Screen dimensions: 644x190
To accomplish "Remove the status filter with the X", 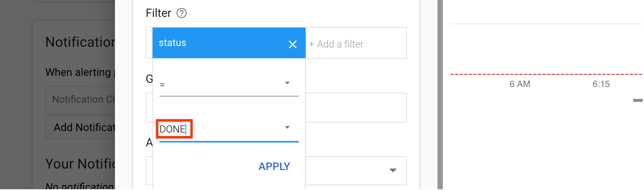I will (x=293, y=44).
